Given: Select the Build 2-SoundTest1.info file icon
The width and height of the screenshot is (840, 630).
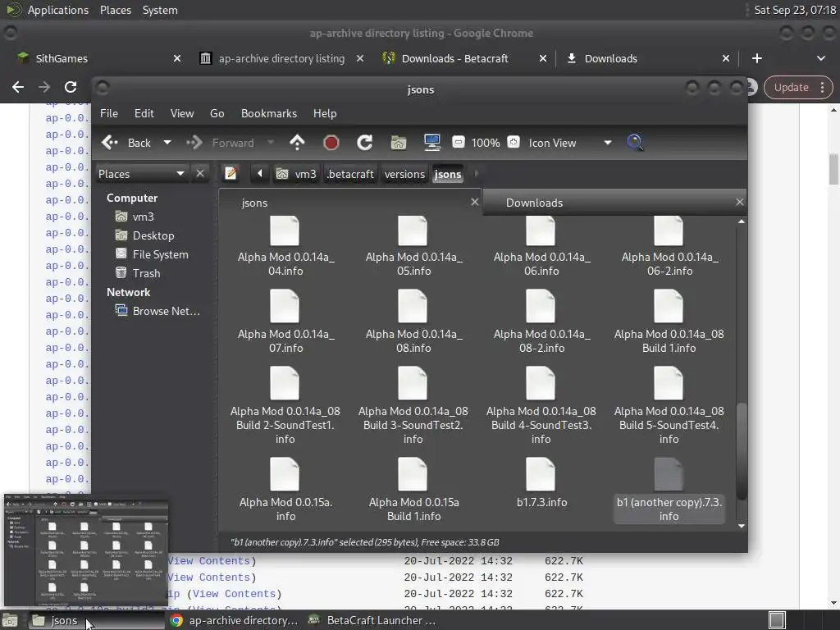Looking at the screenshot, I should (285, 383).
